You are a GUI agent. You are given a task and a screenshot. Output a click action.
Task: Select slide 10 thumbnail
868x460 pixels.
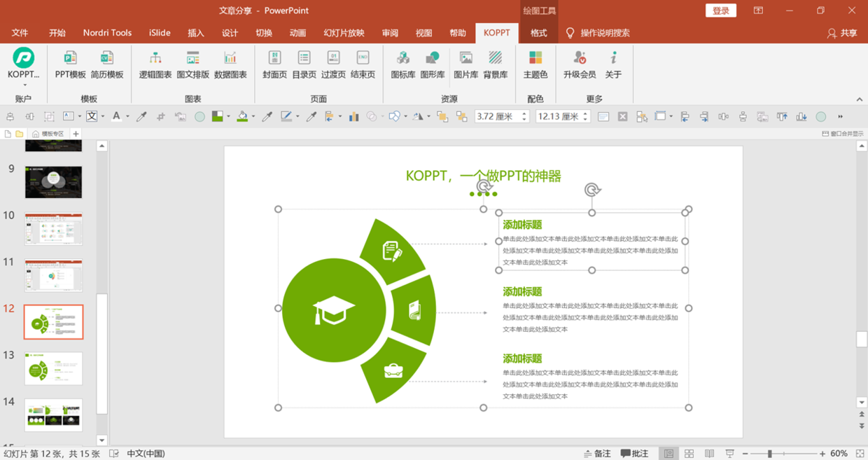[x=53, y=229]
